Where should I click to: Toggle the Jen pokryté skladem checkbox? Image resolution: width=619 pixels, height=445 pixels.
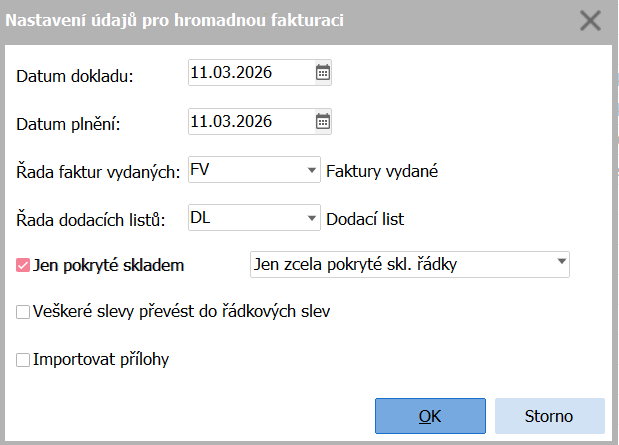pyautogui.click(x=24, y=266)
